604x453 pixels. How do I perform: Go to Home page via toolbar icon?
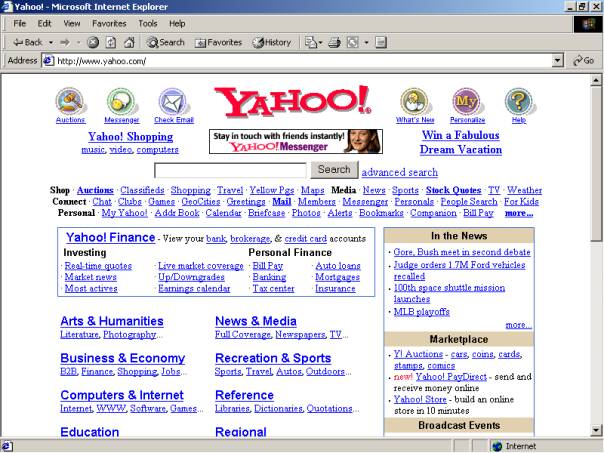(x=127, y=42)
